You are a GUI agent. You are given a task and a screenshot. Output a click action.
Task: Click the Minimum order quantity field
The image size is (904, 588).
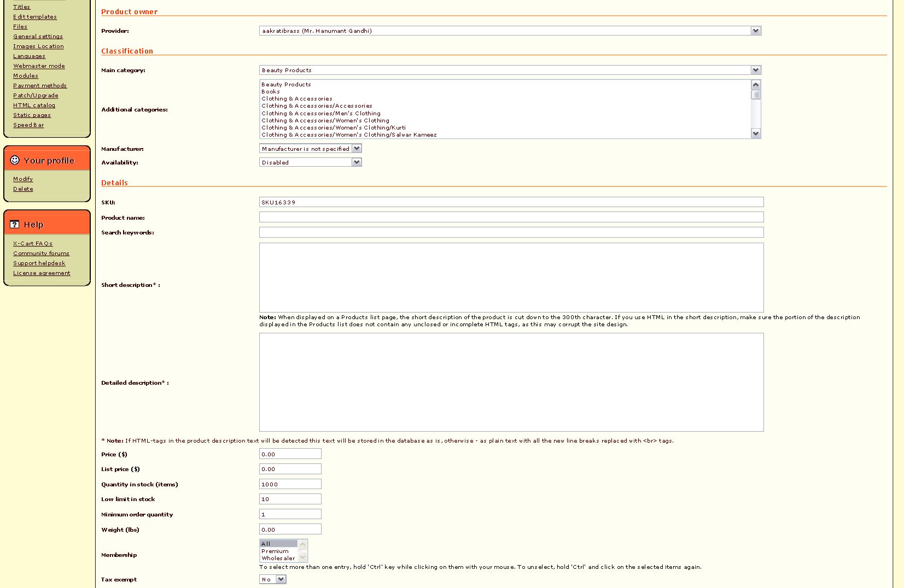[x=290, y=514]
